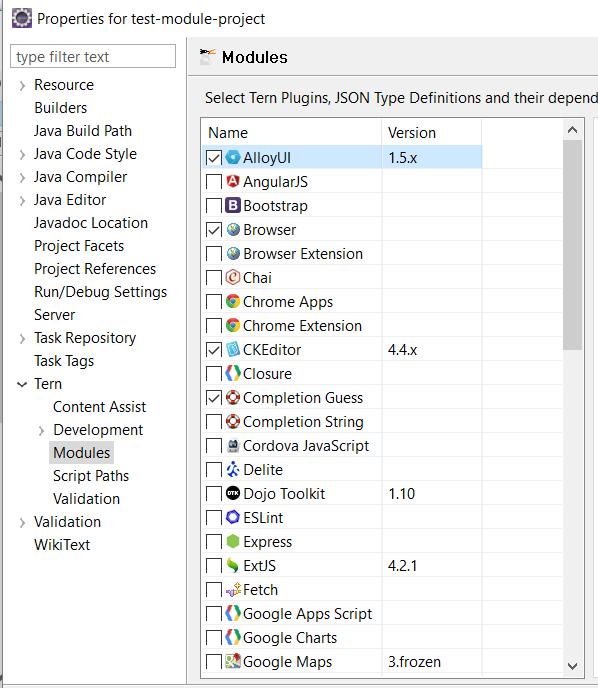Collapse the Tern tree node

click(22, 384)
